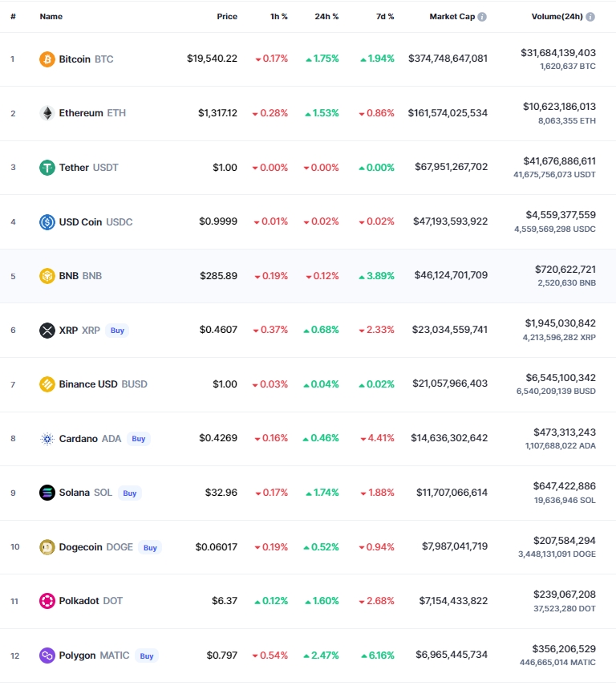
Task: Sort by the 24h % column header
Action: click(326, 17)
